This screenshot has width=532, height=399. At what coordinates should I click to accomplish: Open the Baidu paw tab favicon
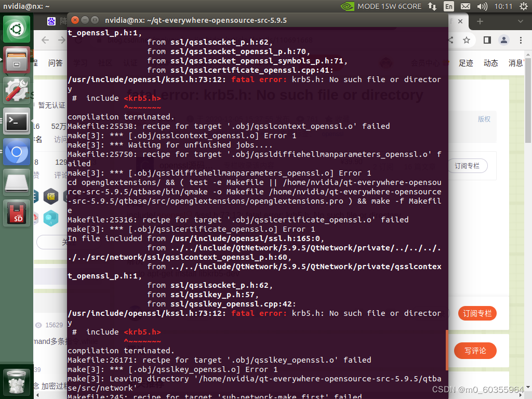click(x=51, y=21)
